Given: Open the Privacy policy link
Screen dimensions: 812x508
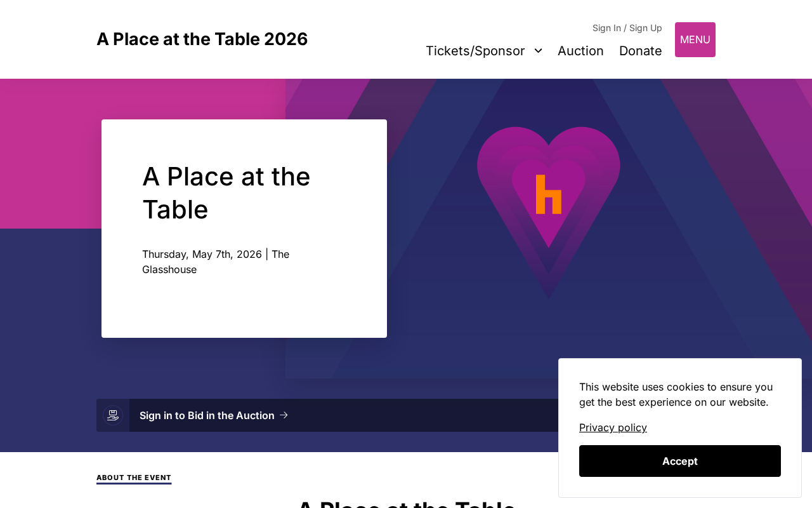Looking at the screenshot, I should pyautogui.click(x=613, y=427).
